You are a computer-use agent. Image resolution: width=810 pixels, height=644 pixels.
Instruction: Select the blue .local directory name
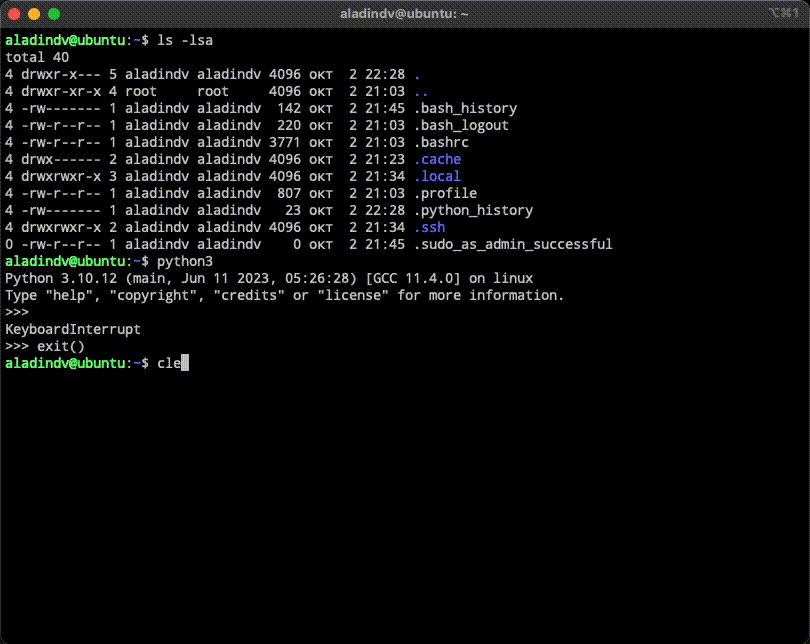click(437, 176)
